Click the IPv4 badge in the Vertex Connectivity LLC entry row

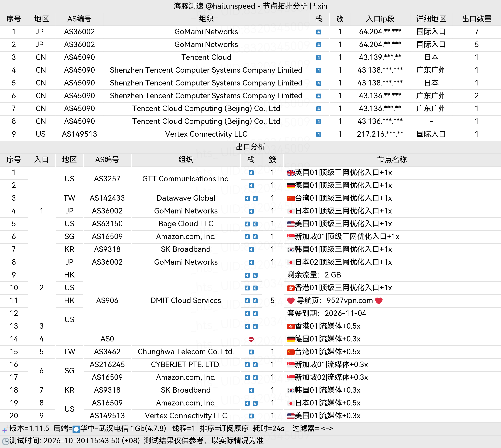(318, 134)
